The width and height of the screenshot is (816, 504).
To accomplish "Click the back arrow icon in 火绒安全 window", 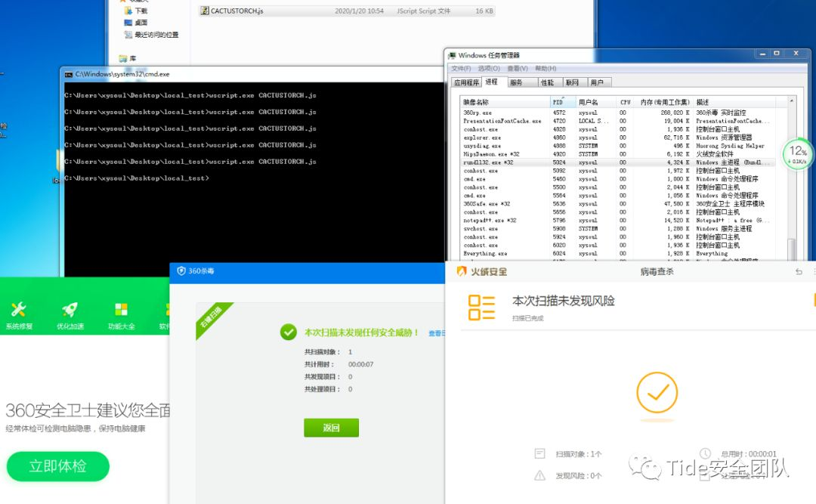I will click(799, 272).
